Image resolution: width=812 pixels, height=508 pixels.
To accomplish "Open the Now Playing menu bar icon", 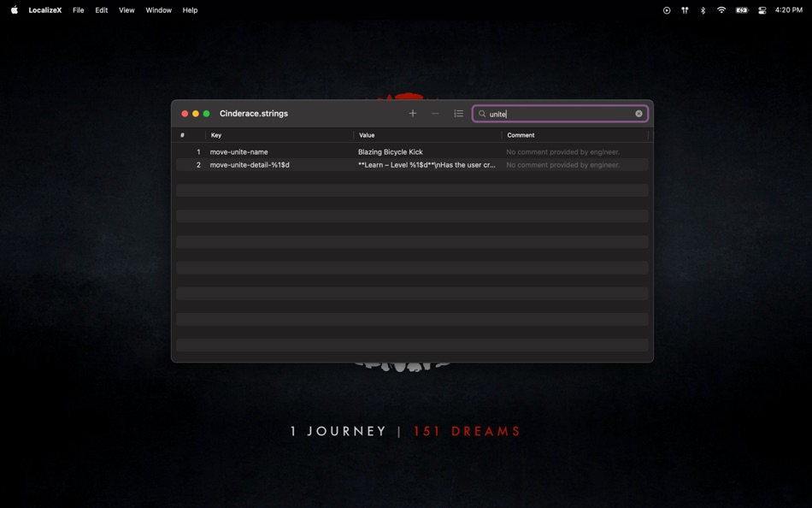I will tap(667, 10).
